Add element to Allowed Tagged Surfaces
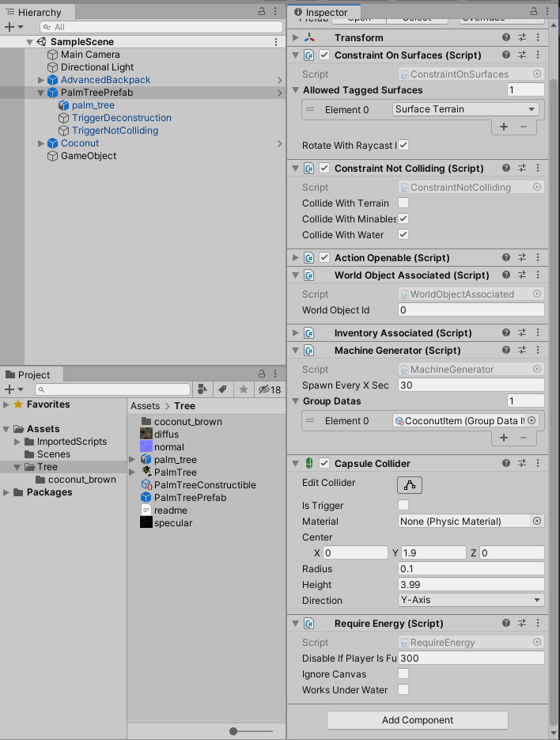The image size is (560, 740). click(504, 127)
